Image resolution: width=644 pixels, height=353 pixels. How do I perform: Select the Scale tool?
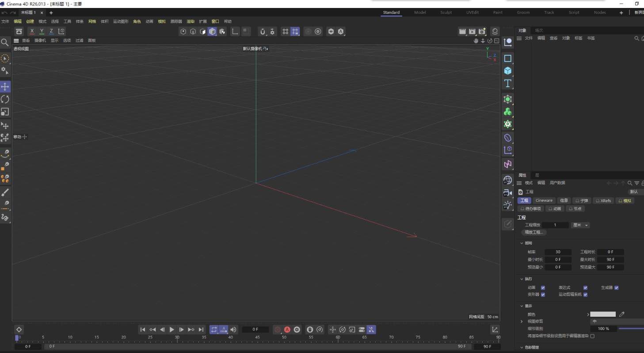pos(5,112)
